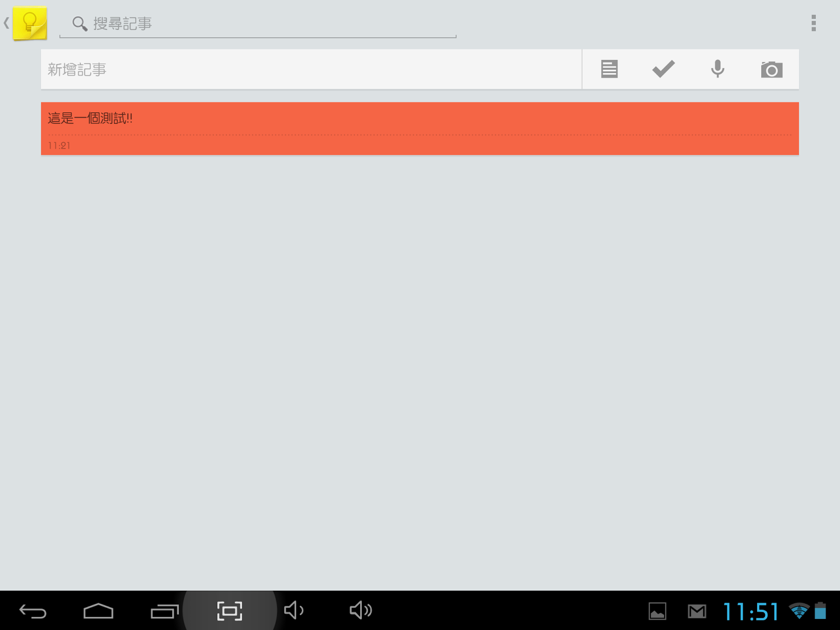Create a new text note icon
Viewport: 840px width, 630px height.
click(x=609, y=69)
